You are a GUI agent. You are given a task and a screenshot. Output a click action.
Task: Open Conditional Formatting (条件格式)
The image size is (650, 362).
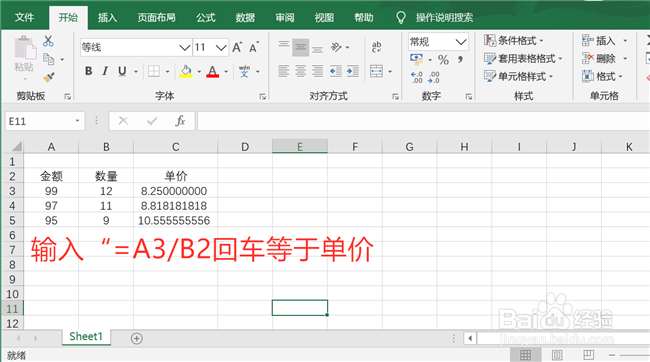click(x=514, y=41)
